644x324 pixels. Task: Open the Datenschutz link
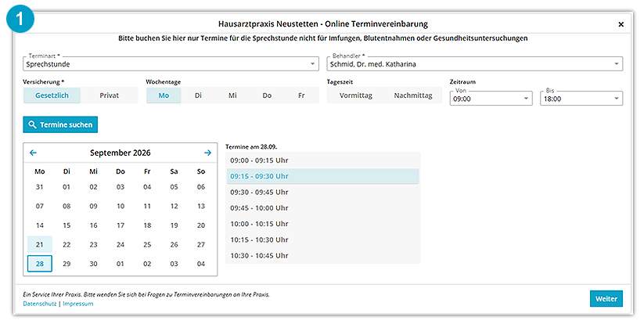pyautogui.click(x=39, y=304)
